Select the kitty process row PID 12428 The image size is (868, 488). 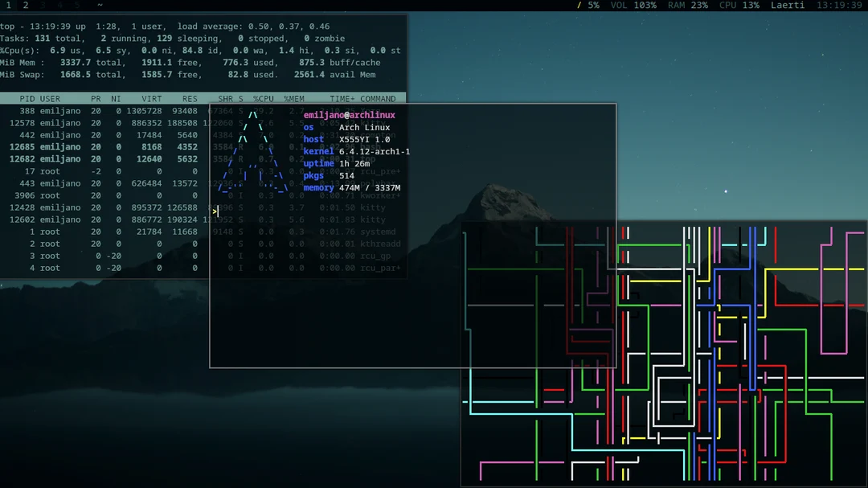(104, 207)
